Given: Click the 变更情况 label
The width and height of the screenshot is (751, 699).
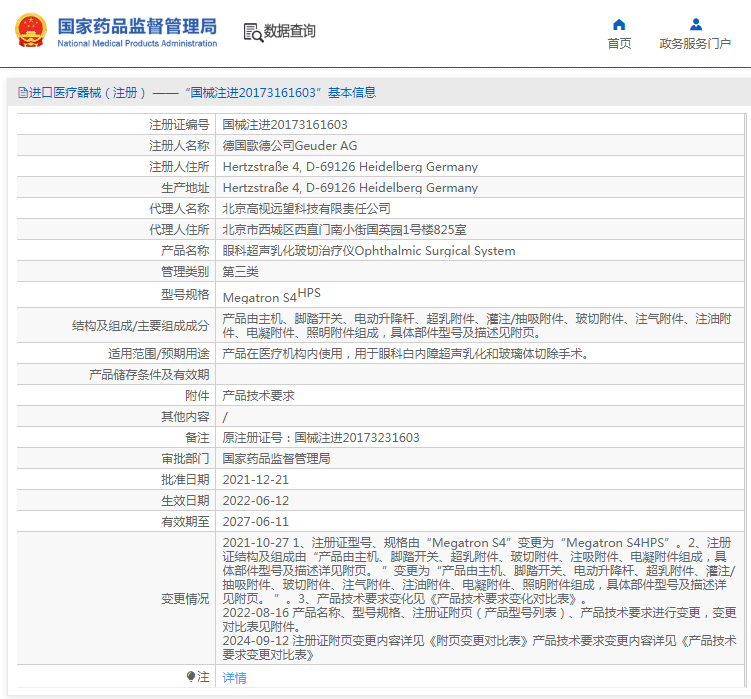Looking at the screenshot, I should (185, 598).
